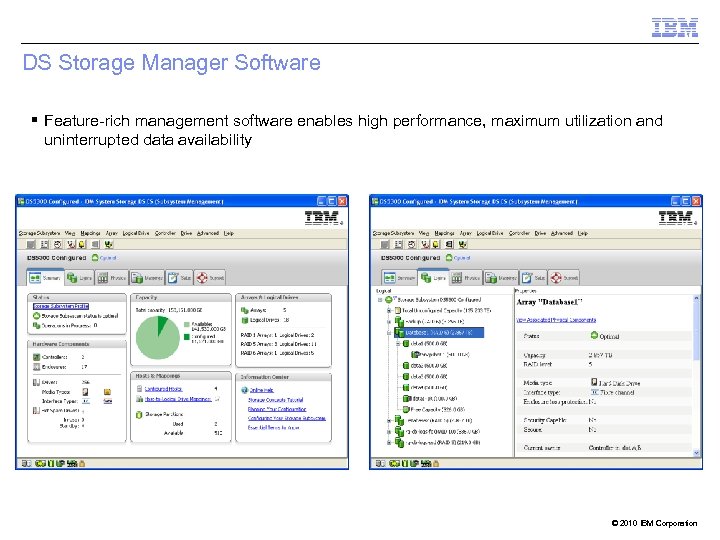
Task: Expand the last array node in tree
Action: tap(389, 443)
